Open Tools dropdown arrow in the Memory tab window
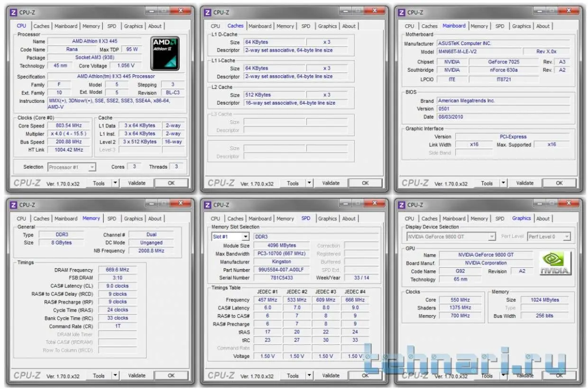 [x=115, y=375]
